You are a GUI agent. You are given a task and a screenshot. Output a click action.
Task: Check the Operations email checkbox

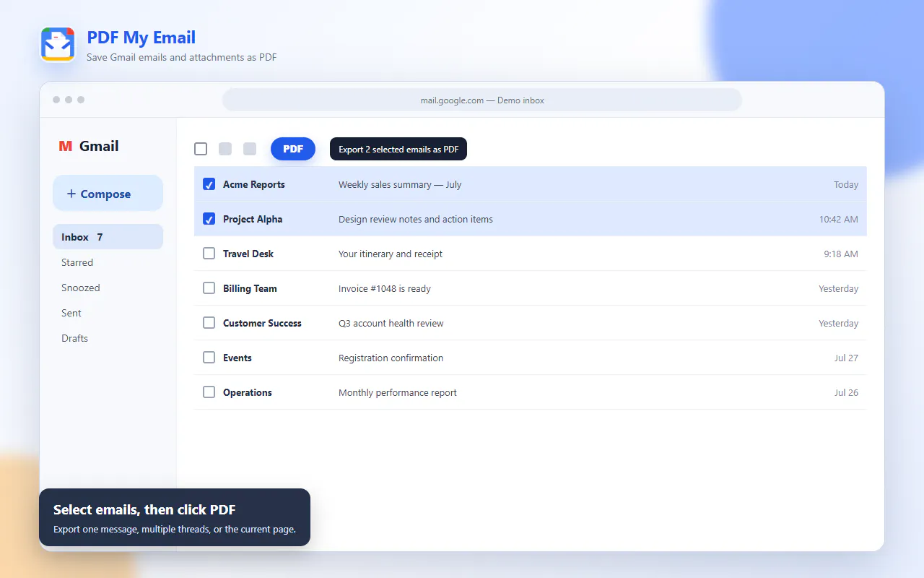[x=209, y=392]
